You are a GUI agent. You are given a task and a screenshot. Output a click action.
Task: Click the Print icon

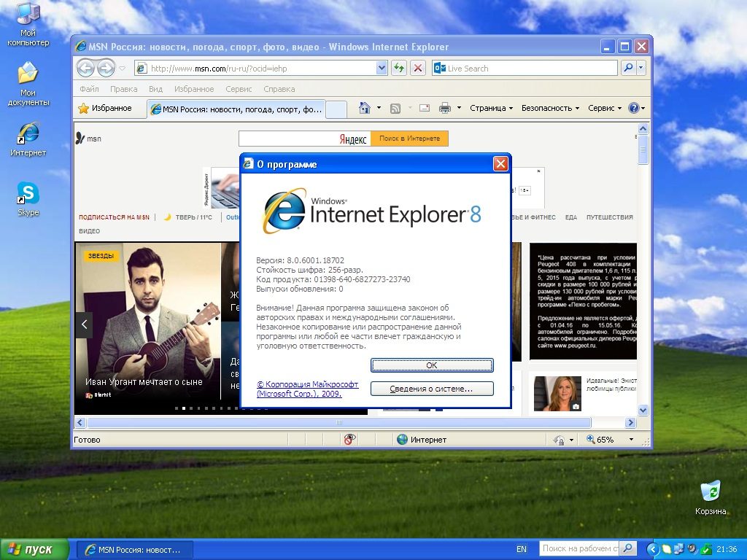point(444,108)
